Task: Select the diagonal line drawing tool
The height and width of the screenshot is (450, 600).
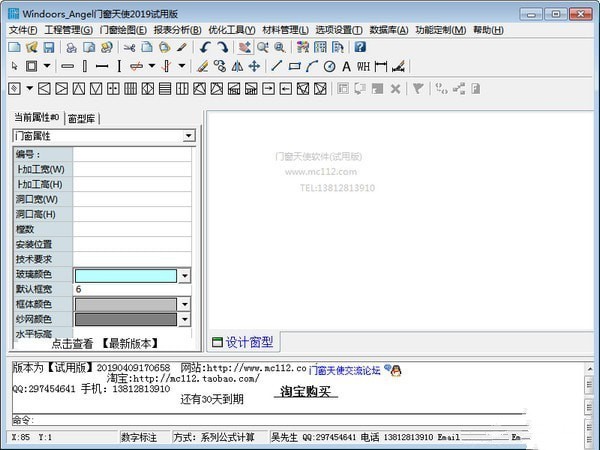Action: click(x=277, y=67)
